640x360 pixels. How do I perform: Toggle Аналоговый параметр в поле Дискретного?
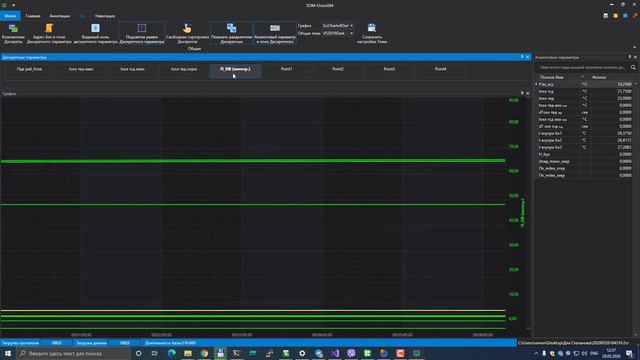(275, 33)
